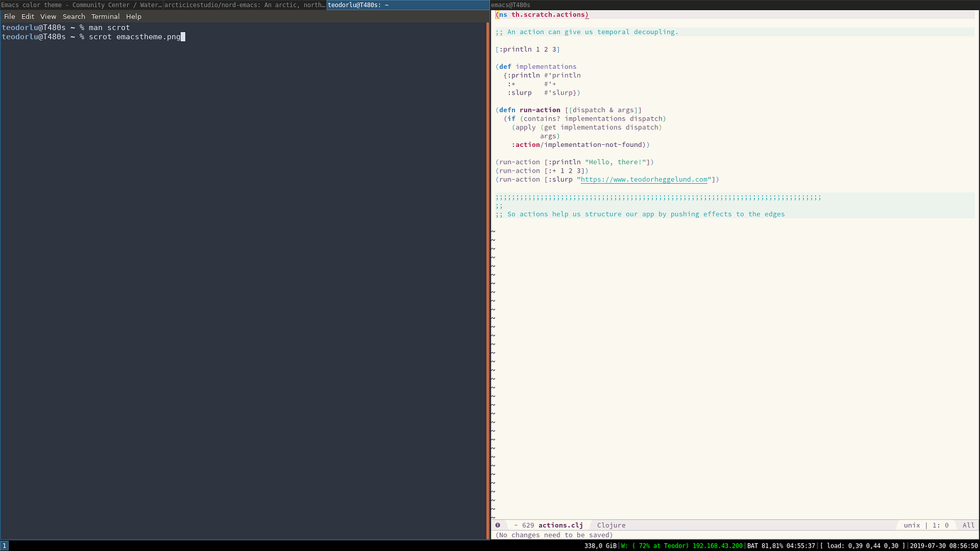The height and width of the screenshot is (551, 980).
Task: Click actions.clj buffer name in modeline
Action: [x=560, y=525]
